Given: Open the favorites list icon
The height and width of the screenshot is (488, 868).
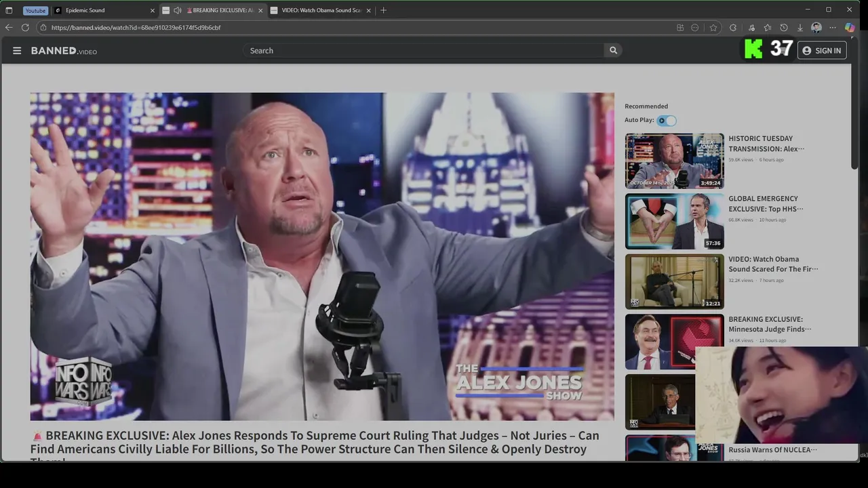Looking at the screenshot, I should coord(767,27).
